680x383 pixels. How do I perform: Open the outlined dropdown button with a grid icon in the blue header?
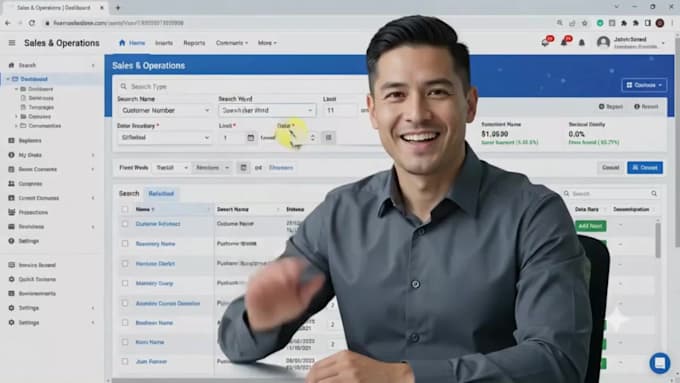[644, 85]
